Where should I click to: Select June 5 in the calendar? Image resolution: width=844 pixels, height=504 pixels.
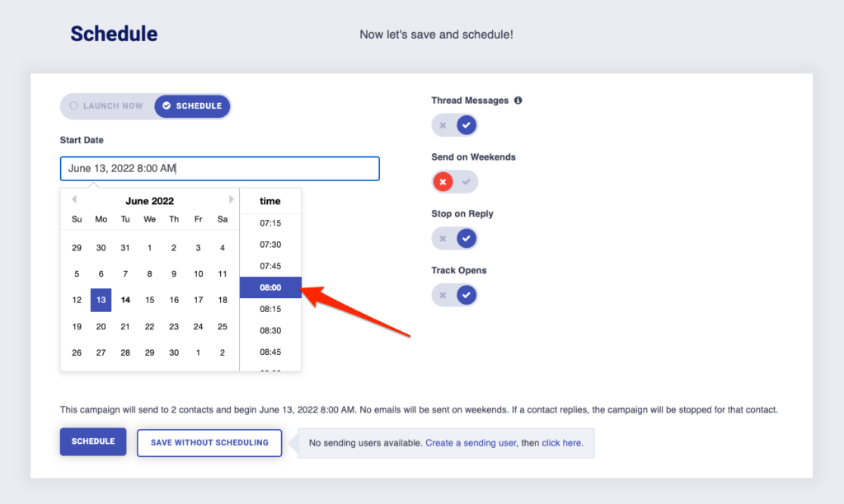77,273
